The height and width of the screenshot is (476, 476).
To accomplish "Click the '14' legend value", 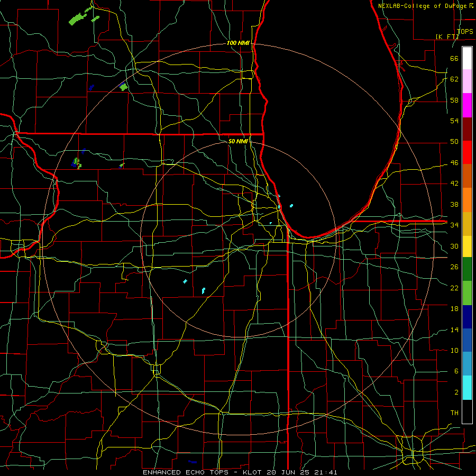I will [454, 329].
